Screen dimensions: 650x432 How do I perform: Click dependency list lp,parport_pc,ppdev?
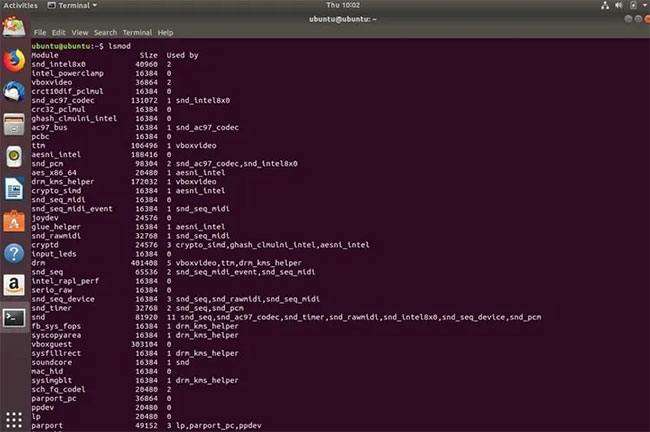coord(218,425)
